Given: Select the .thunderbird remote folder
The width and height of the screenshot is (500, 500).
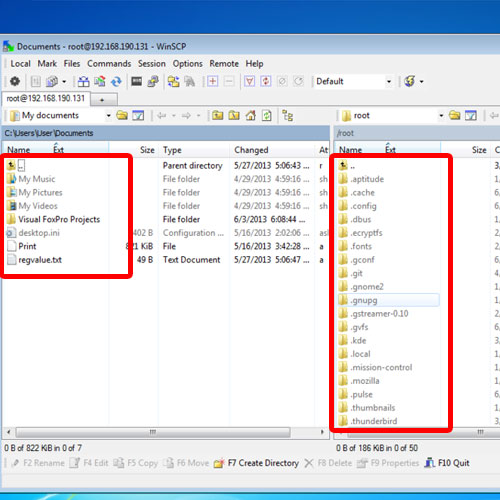Looking at the screenshot, I should [368, 421].
